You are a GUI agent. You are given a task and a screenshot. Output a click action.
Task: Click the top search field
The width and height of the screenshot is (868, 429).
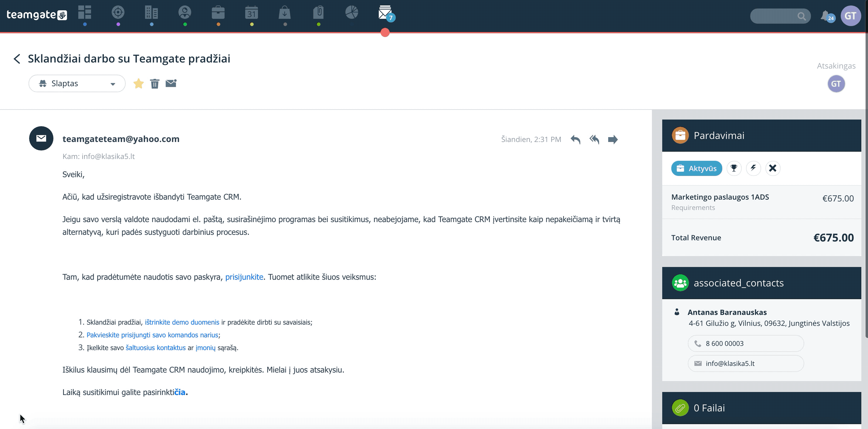click(780, 16)
